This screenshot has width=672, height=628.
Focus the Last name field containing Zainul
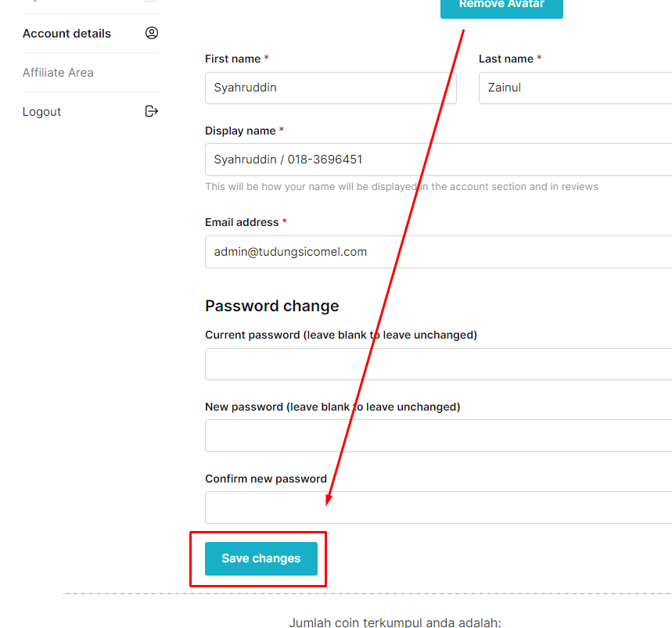pos(575,88)
